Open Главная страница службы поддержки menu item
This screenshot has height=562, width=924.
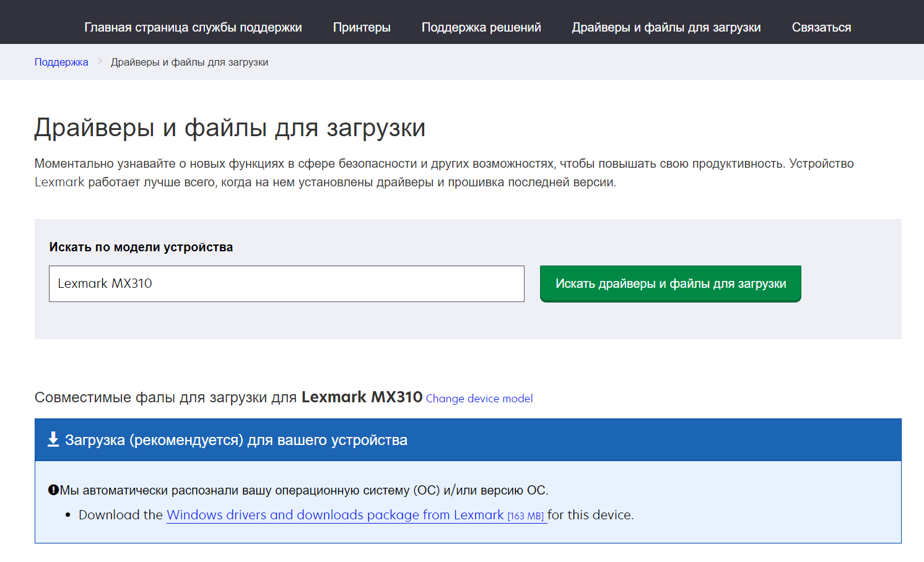(193, 27)
